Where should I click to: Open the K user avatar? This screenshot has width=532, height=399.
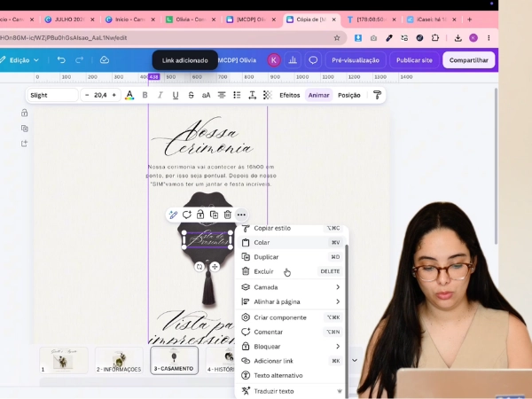[274, 60]
